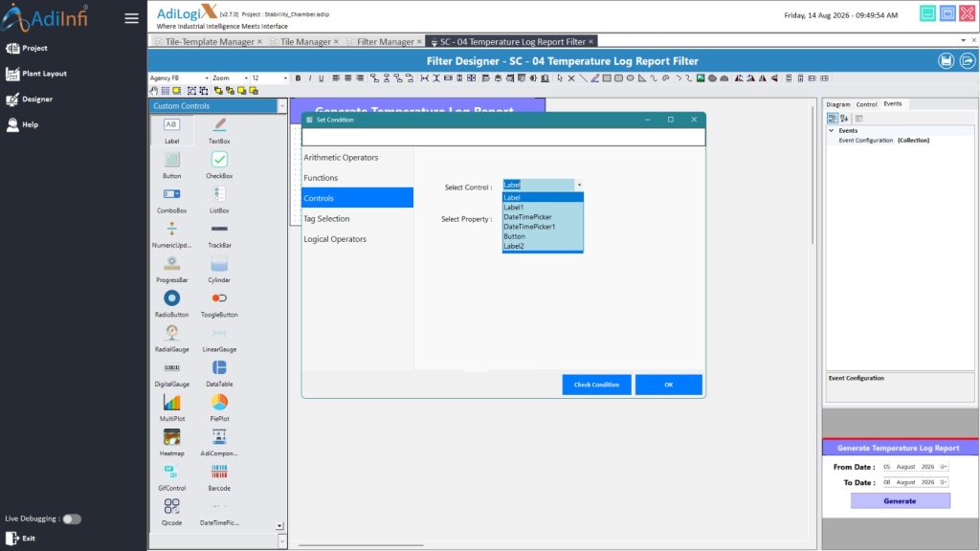The width and height of the screenshot is (980, 551).
Task: Open the hamburger menu next to the AdiInfi logo
Action: point(131,18)
